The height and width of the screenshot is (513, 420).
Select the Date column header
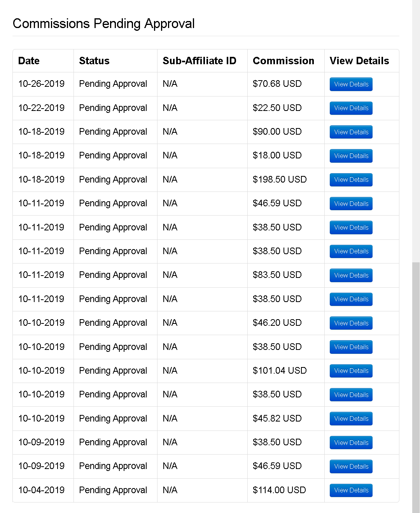(29, 61)
